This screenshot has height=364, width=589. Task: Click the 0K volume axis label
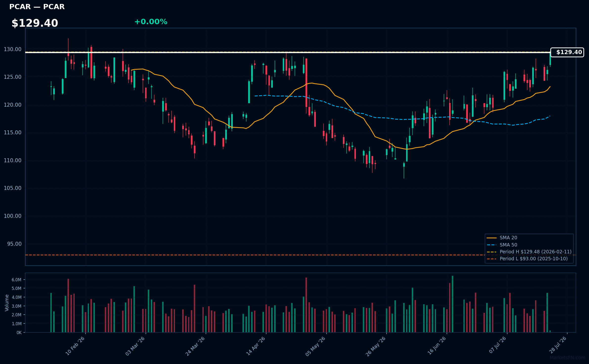(19, 333)
